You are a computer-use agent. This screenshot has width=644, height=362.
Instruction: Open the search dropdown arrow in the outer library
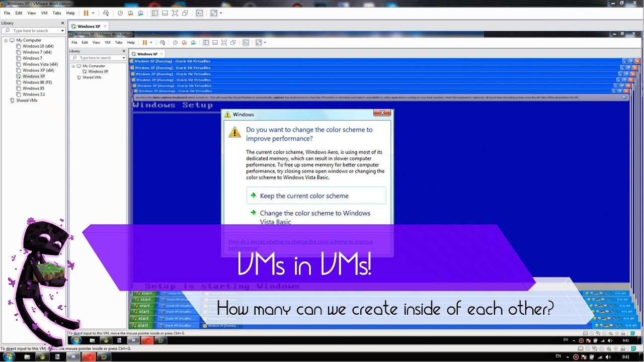click(62, 31)
